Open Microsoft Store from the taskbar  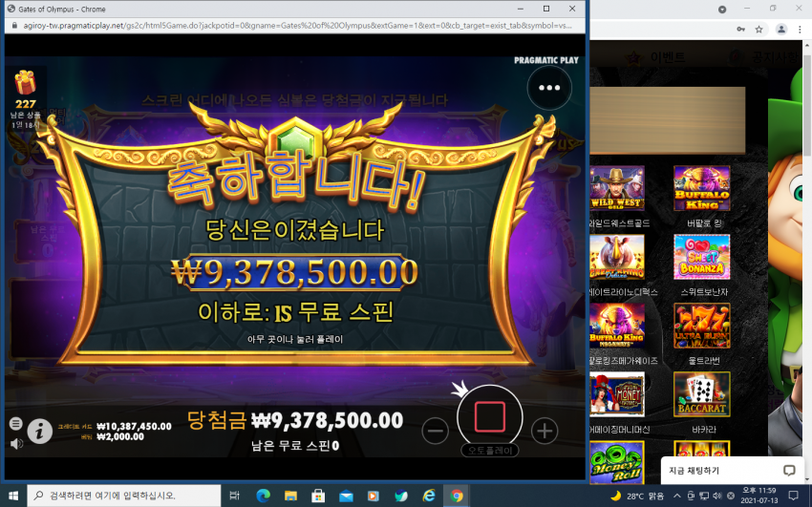(x=318, y=496)
